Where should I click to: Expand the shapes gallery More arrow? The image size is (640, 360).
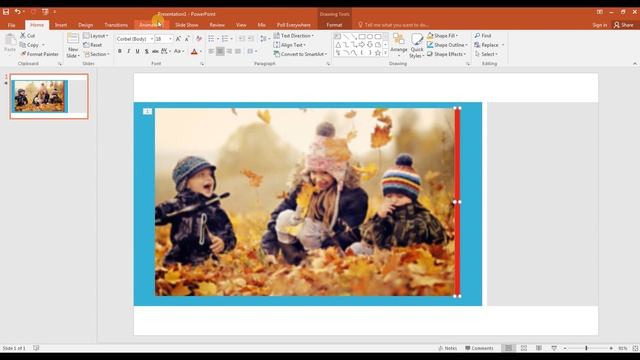tap(386, 53)
